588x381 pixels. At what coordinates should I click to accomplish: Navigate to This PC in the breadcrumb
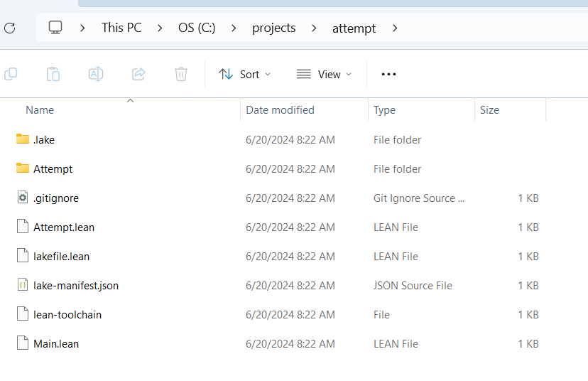(121, 28)
